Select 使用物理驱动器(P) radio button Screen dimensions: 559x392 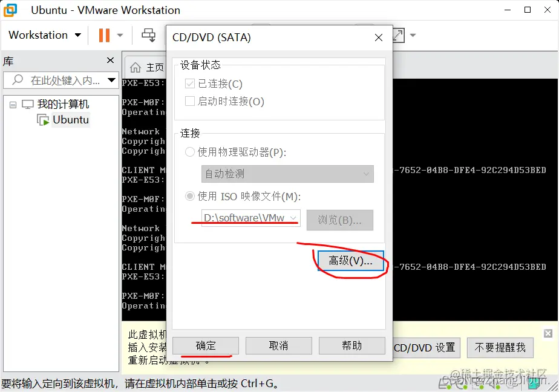click(x=190, y=152)
